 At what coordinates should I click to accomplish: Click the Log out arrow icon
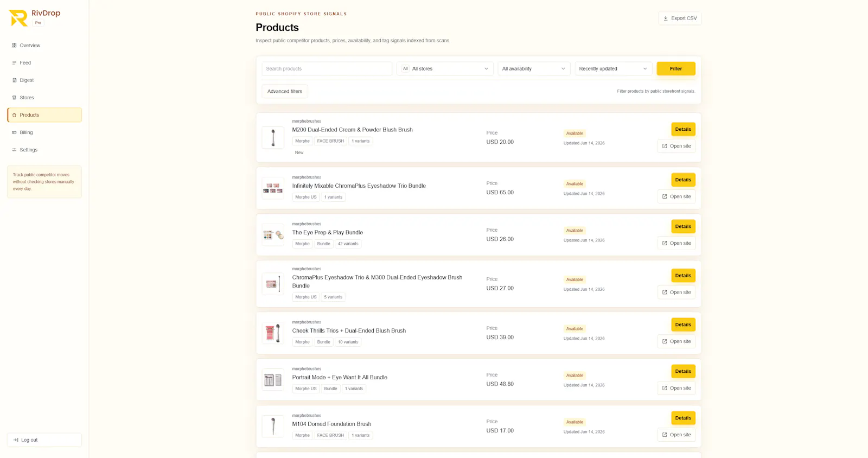click(16, 440)
